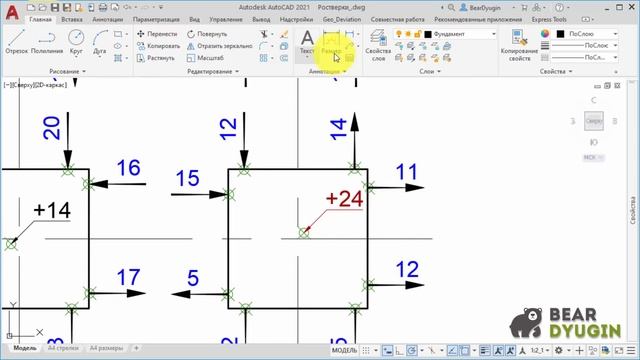Add new layout with plus button
This screenshot has width=640, height=360.
[136, 348]
